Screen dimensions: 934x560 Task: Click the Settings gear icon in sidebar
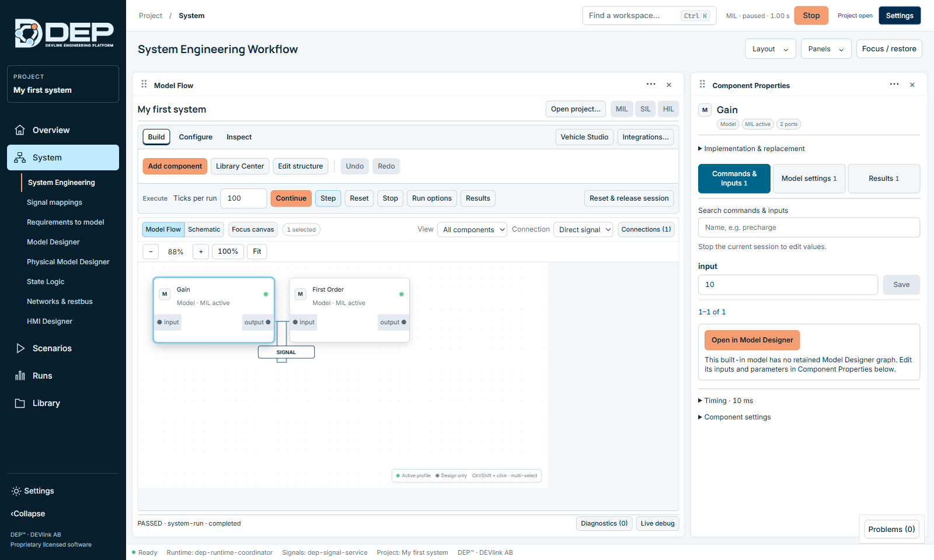(16, 491)
